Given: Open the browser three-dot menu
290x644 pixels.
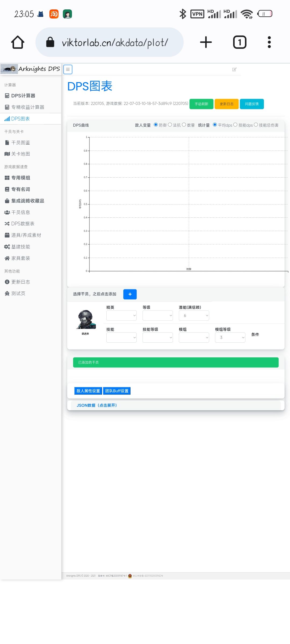Looking at the screenshot, I should pyautogui.click(x=269, y=42).
